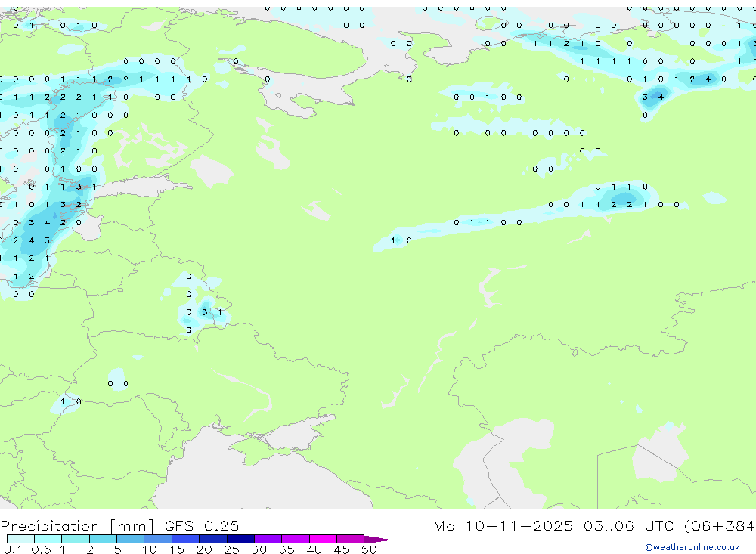Viewport: 756px width, 554px height.
Task: Click the arrow tip above 50 mm in legend
Action: [x=378, y=539]
